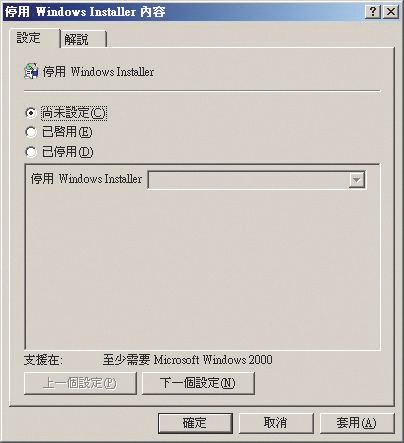Click the question mark help button
This screenshot has height=443, width=404.
[x=373, y=12]
